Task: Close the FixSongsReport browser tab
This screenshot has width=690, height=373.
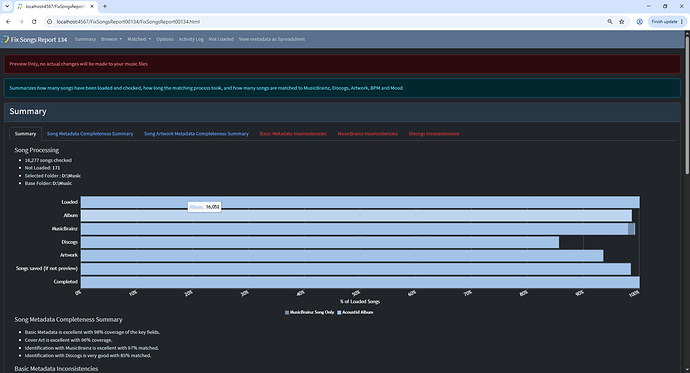Action: click(92, 6)
